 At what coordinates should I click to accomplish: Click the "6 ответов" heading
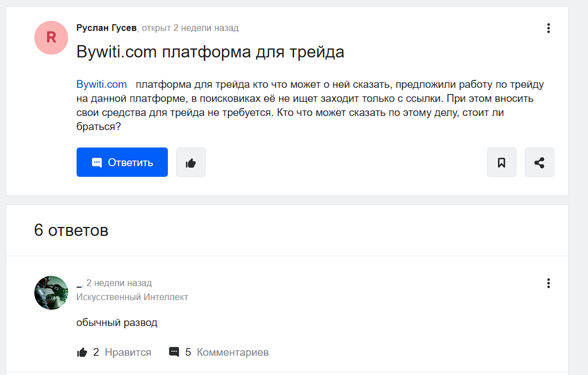[x=71, y=230]
